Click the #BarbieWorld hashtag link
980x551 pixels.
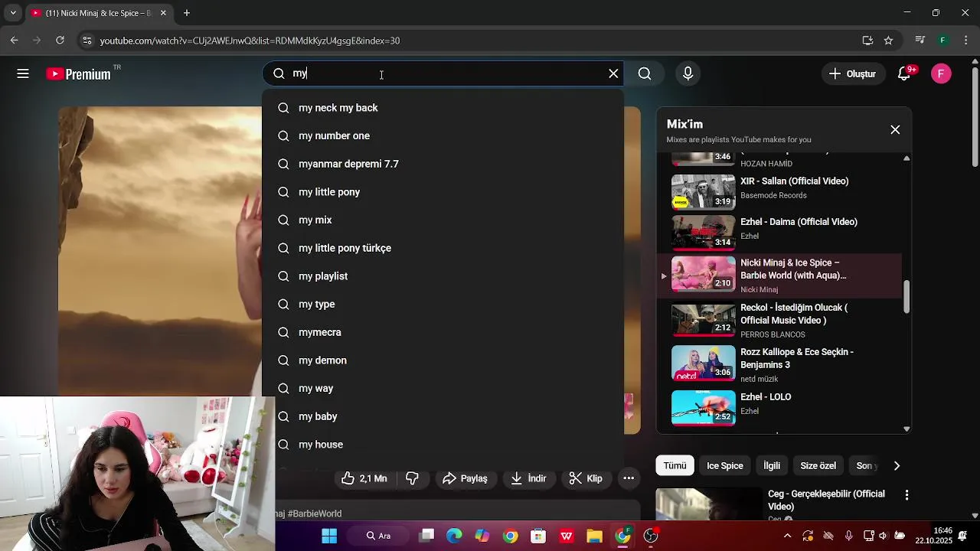(315, 514)
